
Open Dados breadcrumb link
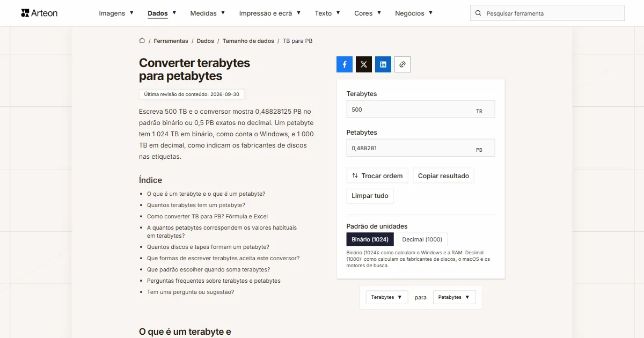[x=205, y=41]
